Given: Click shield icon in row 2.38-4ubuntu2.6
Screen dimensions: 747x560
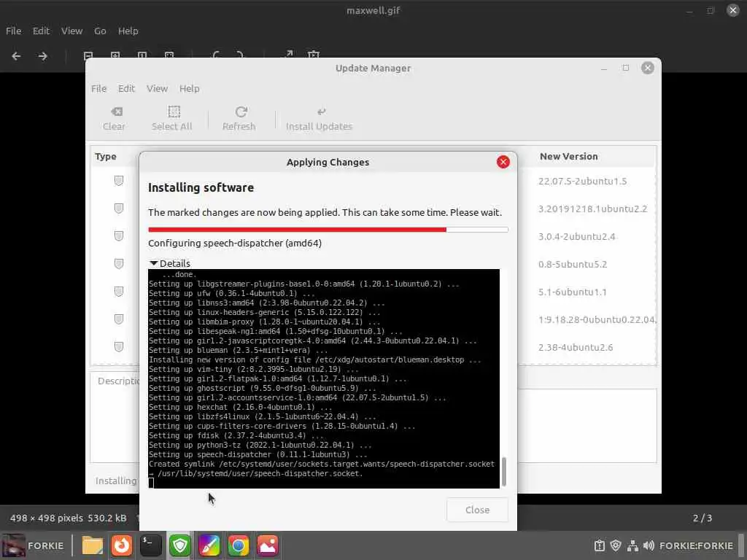Looking at the screenshot, I should coord(119,346).
